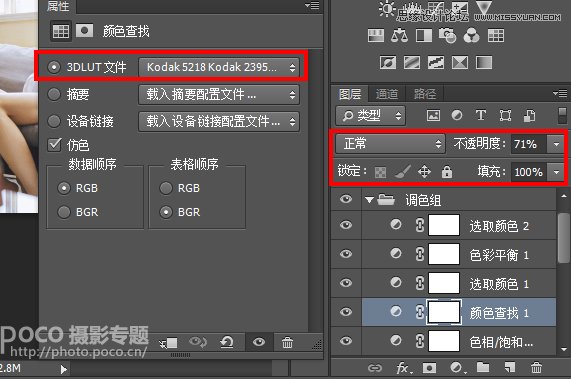571x379 pixels.
Task: Add a Color Balance adjustment
Action: 399,36
